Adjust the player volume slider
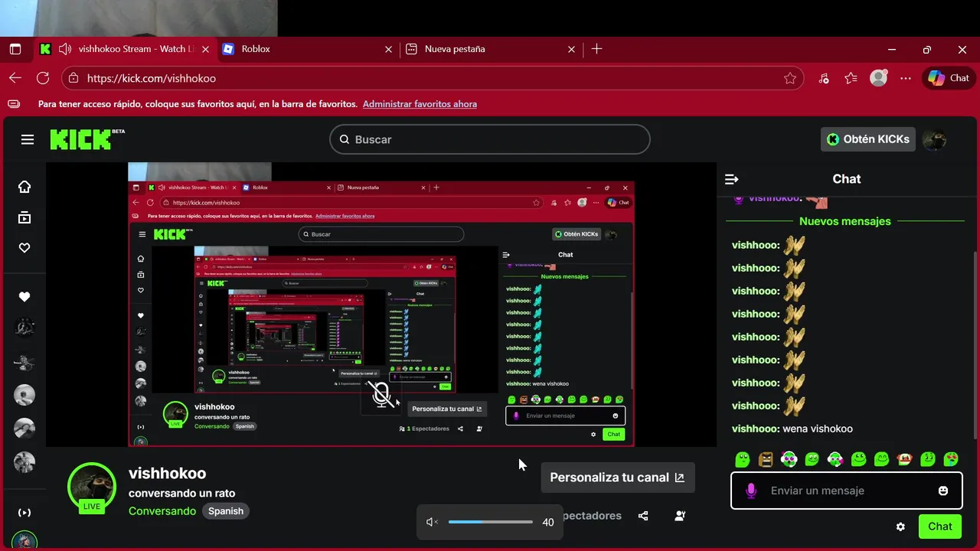This screenshot has width=980, height=551. point(491,522)
